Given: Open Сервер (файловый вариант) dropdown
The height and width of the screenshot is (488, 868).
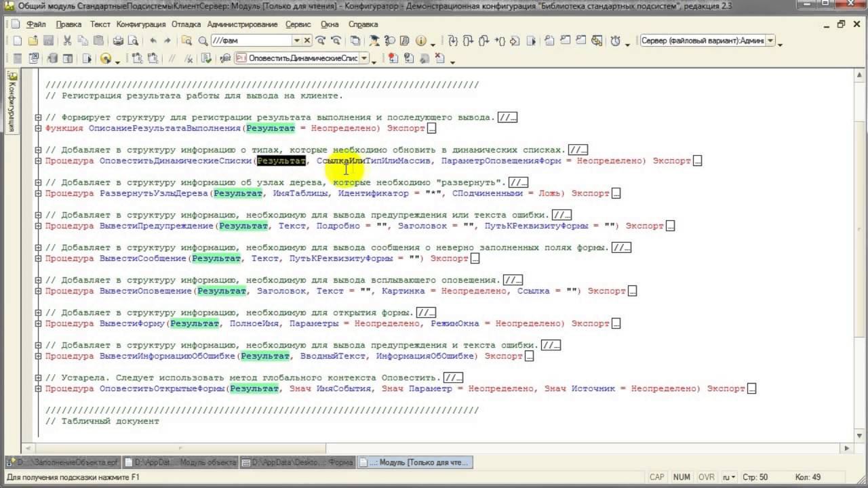Looking at the screenshot, I should click(770, 41).
